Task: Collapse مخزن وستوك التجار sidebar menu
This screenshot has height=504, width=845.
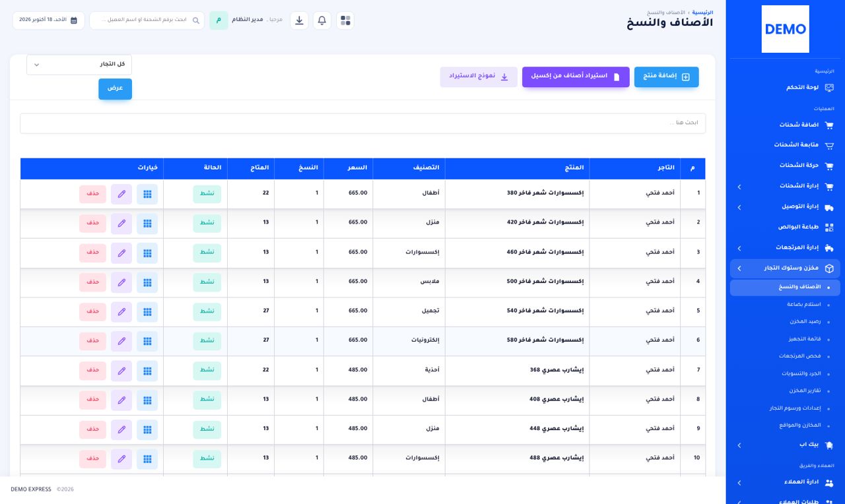Action: tap(785, 268)
